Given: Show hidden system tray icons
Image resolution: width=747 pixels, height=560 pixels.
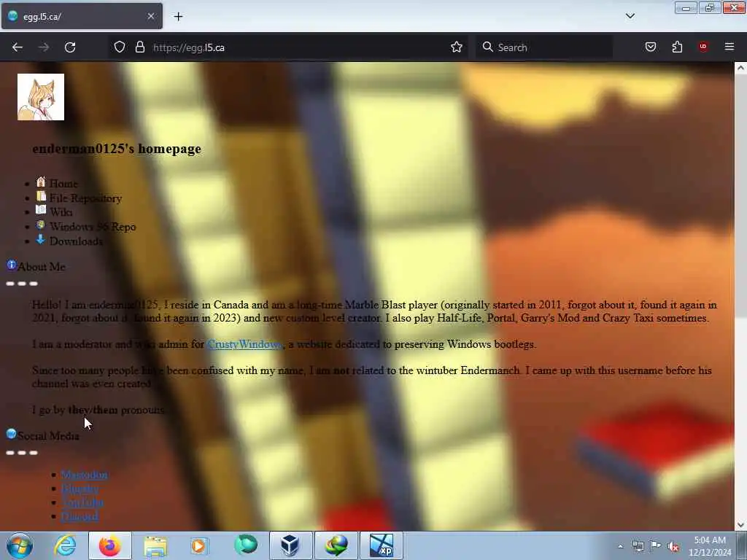Looking at the screenshot, I should pyautogui.click(x=620, y=546).
